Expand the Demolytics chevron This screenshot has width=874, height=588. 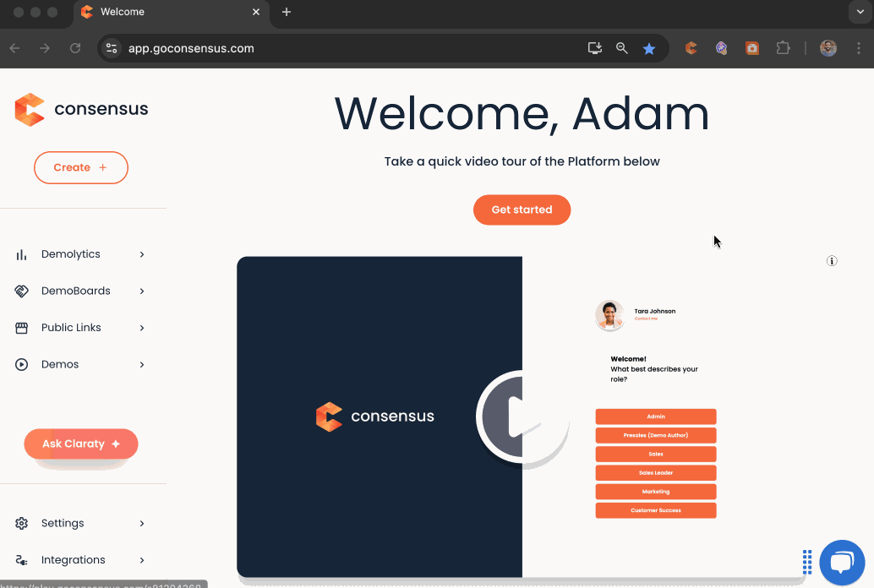click(x=142, y=254)
